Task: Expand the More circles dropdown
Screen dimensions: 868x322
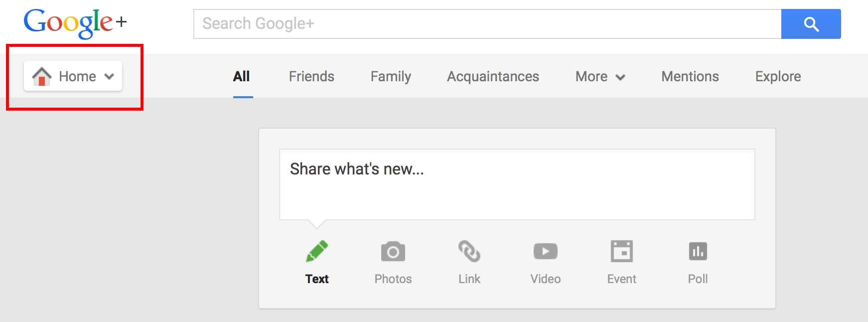Action: click(x=600, y=77)
